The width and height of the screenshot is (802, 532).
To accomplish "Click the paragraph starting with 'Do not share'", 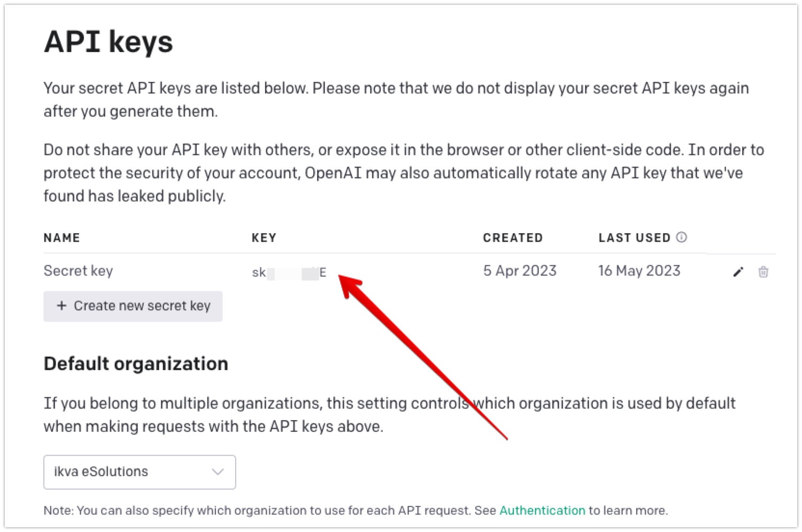I will pos(403,173).
